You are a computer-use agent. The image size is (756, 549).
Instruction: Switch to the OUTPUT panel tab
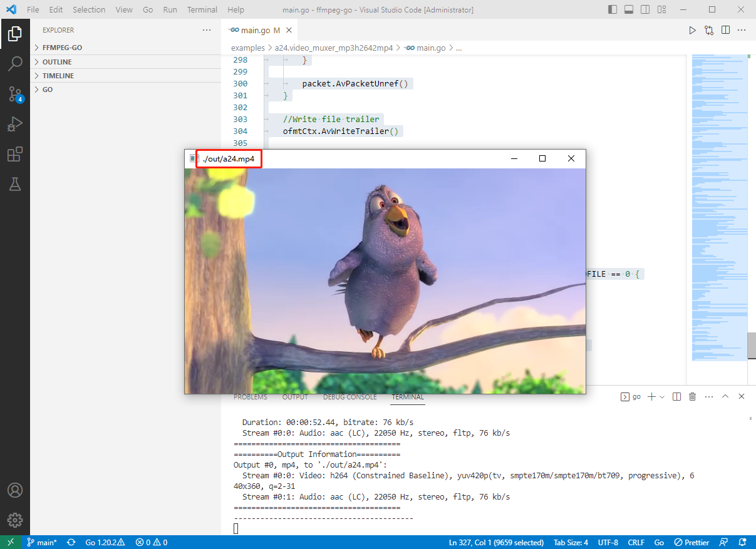point(295,397)
